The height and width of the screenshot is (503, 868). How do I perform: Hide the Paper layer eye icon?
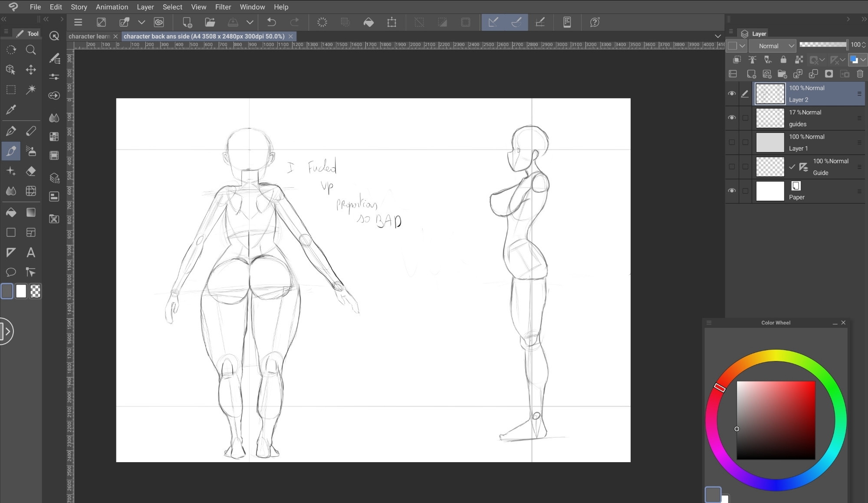[x=732, y=191]
